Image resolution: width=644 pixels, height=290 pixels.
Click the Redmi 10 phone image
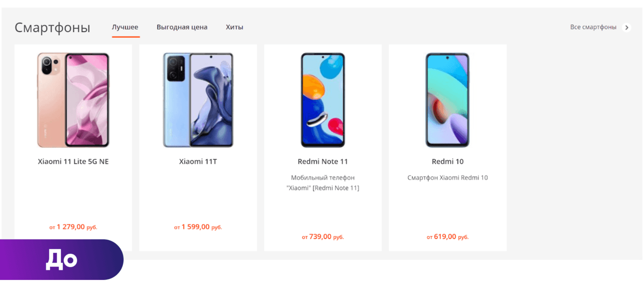pos(447,100)
